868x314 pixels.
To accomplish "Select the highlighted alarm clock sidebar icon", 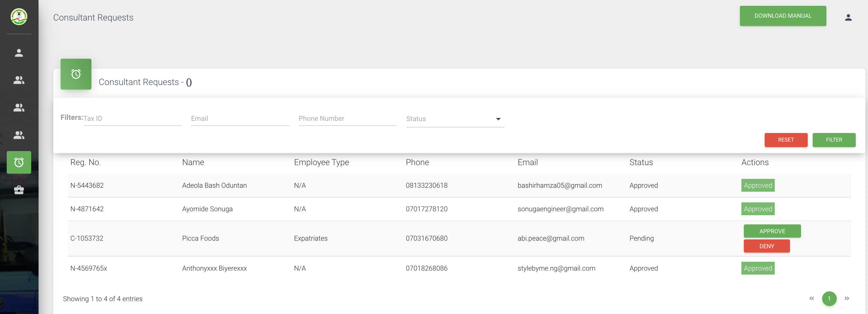I will [x=19, y=162].
